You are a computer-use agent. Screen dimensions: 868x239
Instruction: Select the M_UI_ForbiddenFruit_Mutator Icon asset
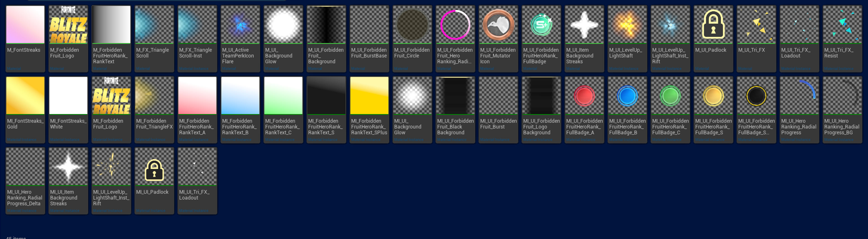click(498, 25)
